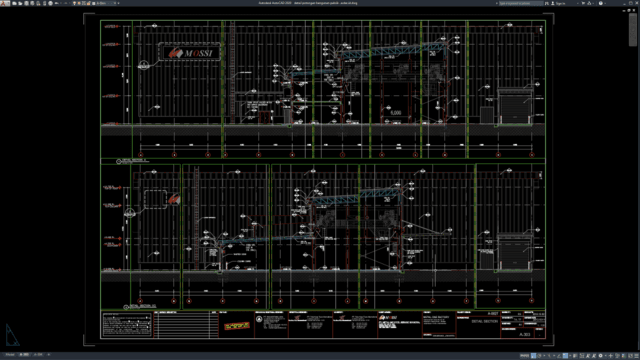Select the DETAIL SECTION title block text
Image resolution: width=640 pixels, height=360 pixels.
click(x=484, y=321)
